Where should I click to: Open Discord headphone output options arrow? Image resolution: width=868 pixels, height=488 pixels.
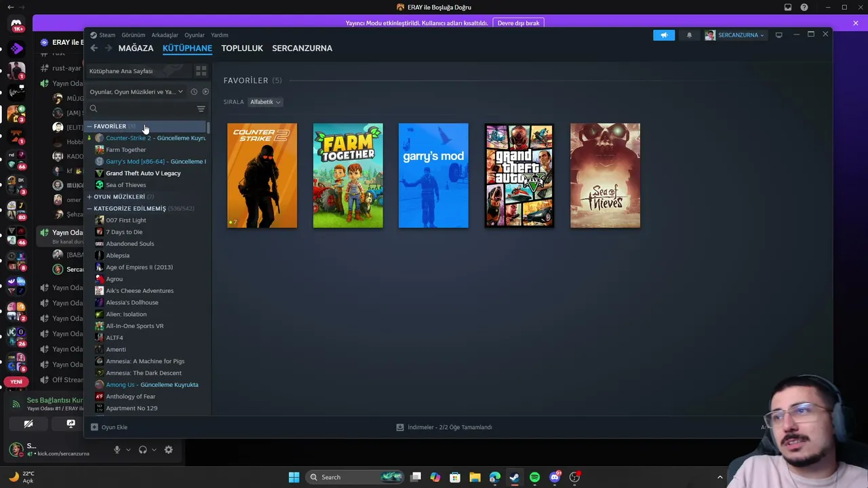point(154,449)
